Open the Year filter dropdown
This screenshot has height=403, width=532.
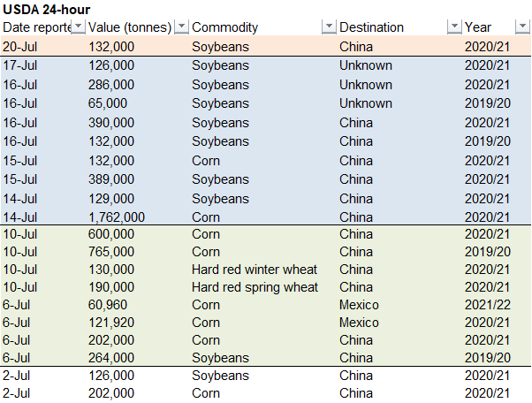(x=522, y=27)
